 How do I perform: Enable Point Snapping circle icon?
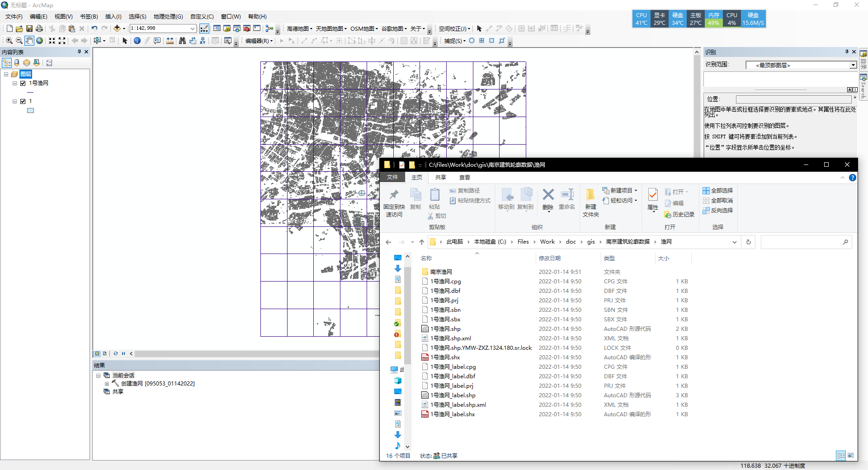click(472, 41)
